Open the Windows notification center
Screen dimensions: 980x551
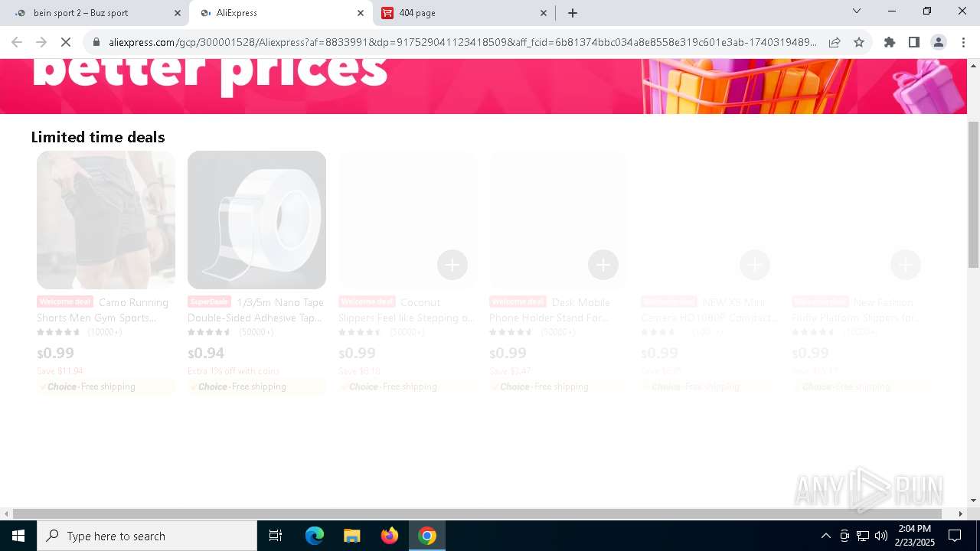click(x=955, y=536)
